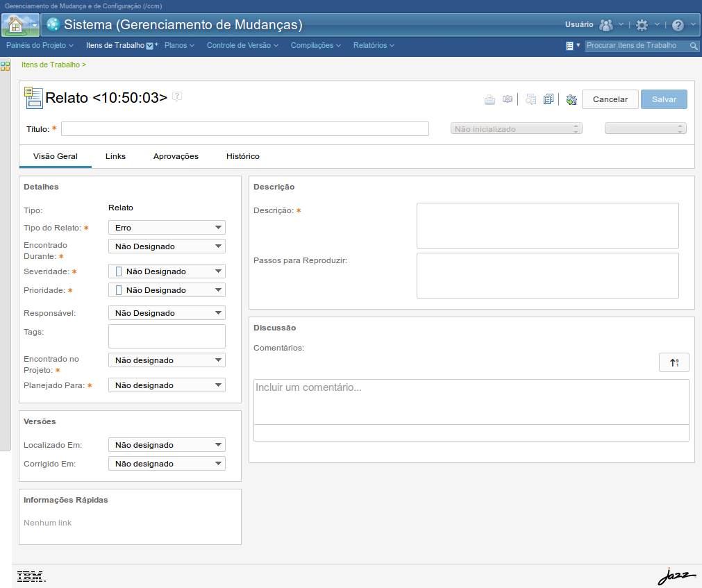Viewport: 702px width, 588px height.
Task: Open the Planos menu
Action: point(179,45)
